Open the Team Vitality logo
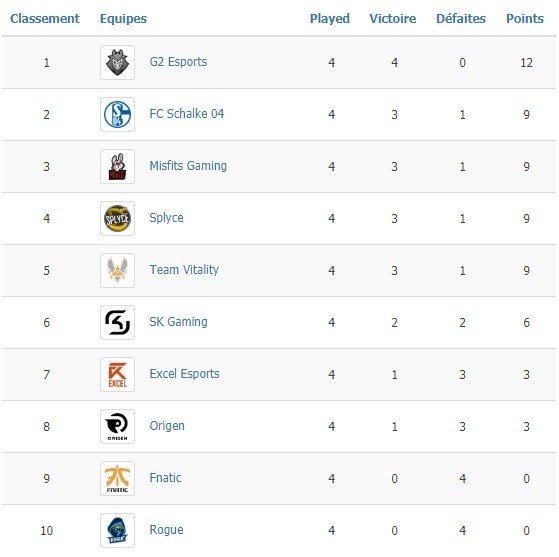This screenshot has height=557, width=559. coord(117,271)
